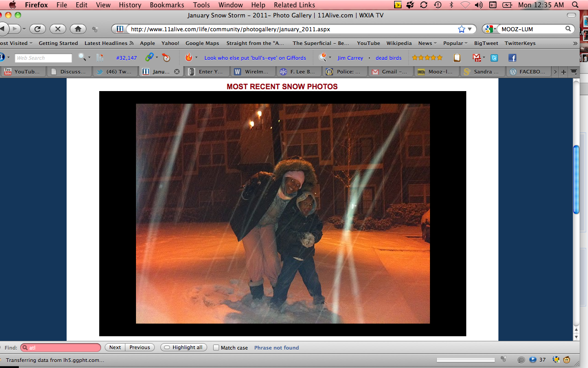Viewport: 588px width, 368px height.
Task: Click the five-star rating in the toolbar
Action: (x=427, y=58)
